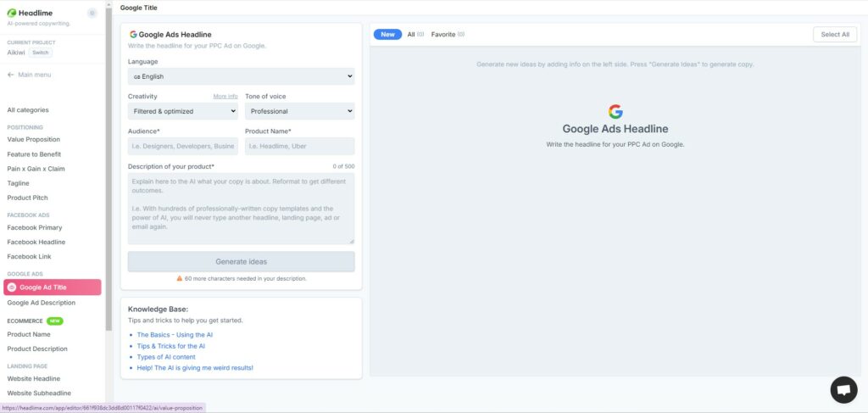Click the Generate ideas button
The image size is (868, 413).
[242, 261]
